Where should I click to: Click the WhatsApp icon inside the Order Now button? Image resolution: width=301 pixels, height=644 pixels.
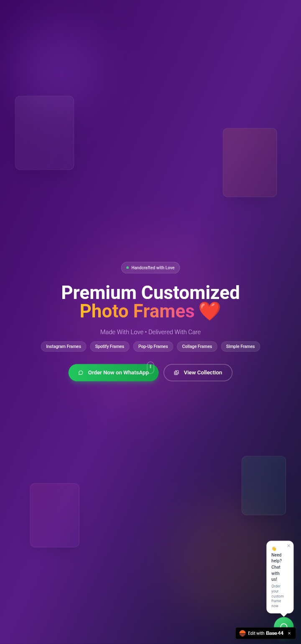coord(81,373)
